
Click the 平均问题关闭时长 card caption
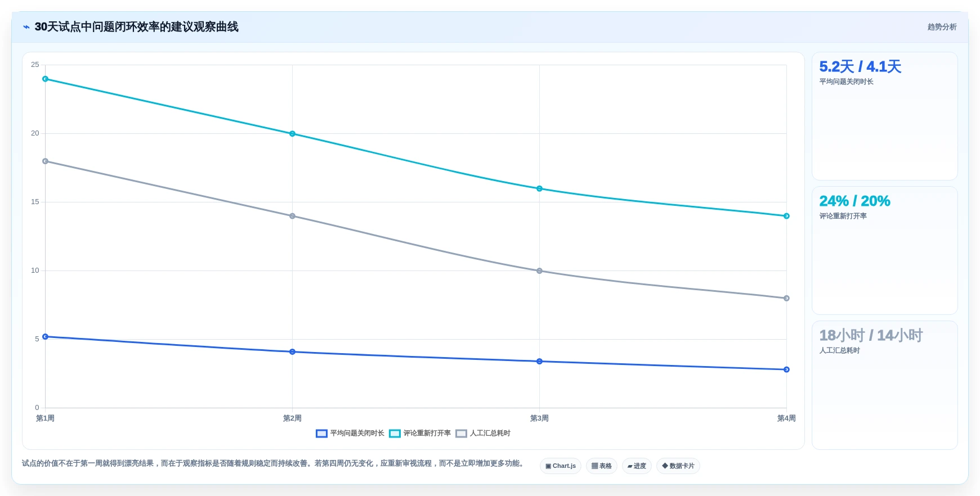click(846, 82)
